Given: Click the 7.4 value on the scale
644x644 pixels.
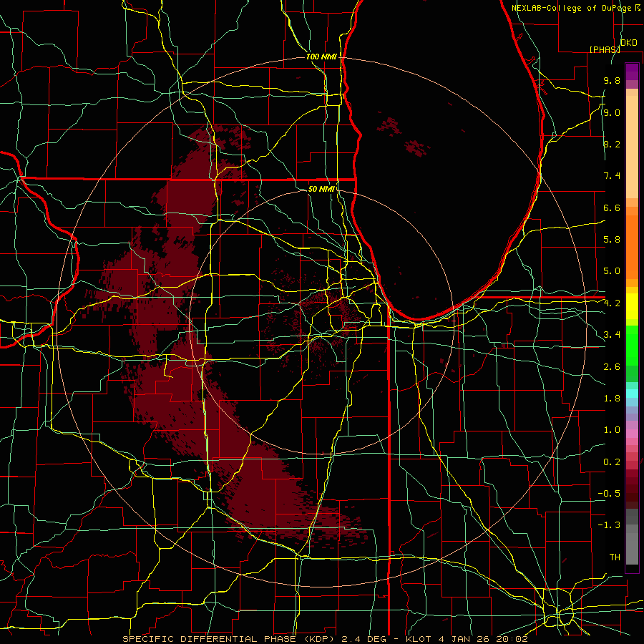Looking at the screenshot, I should pos(612,176).
